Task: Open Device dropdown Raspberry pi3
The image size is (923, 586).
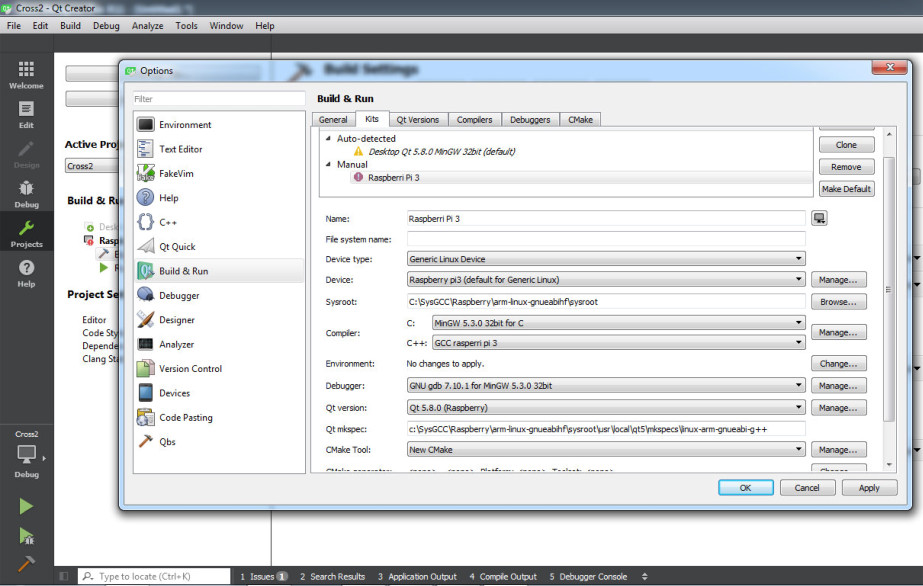Action: pos(606,279)
